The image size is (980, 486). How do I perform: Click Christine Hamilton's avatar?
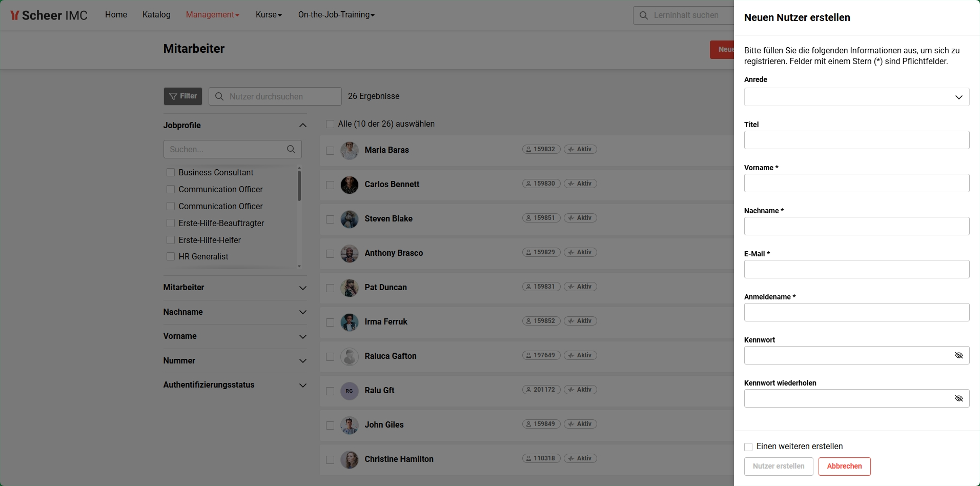tap(350, 460)
